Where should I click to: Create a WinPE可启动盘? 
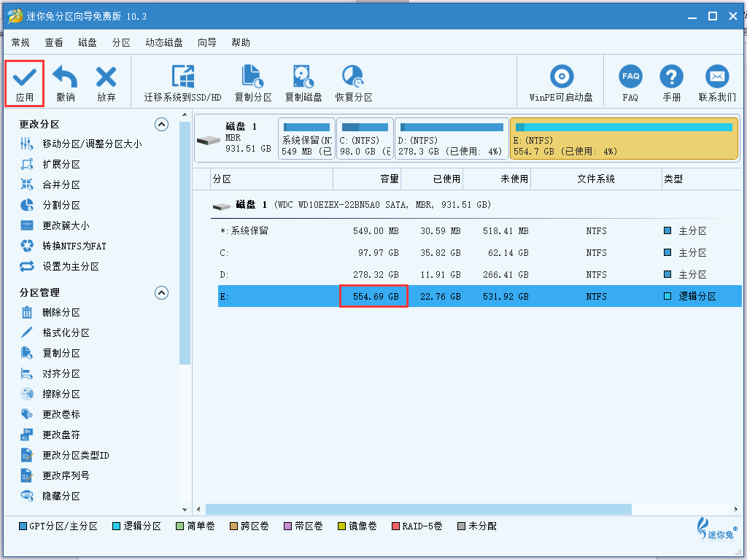coord(561,83)
